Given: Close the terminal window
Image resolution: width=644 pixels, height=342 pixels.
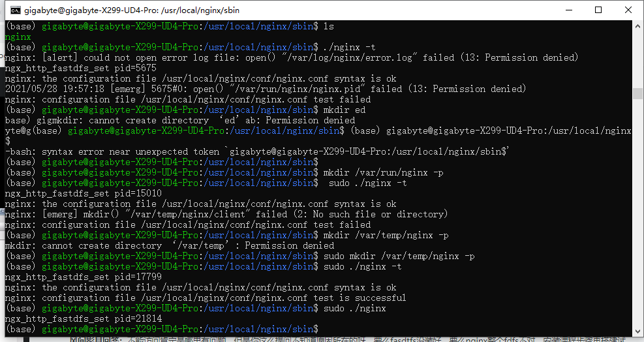Looking at the screenshot, I should 628,10.
